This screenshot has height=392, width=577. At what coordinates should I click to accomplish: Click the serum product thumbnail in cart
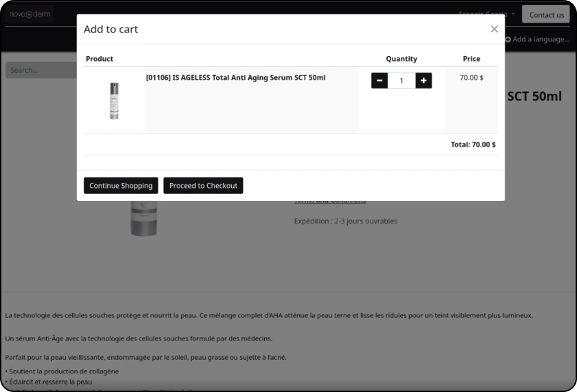click(114, 101)
